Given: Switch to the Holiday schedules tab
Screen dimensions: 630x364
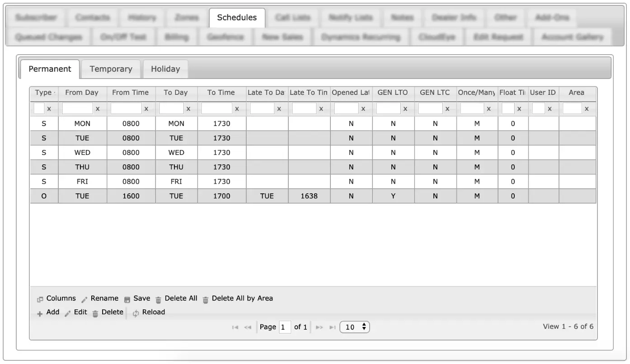Looking at the screenshot, I should pos(165,69).
